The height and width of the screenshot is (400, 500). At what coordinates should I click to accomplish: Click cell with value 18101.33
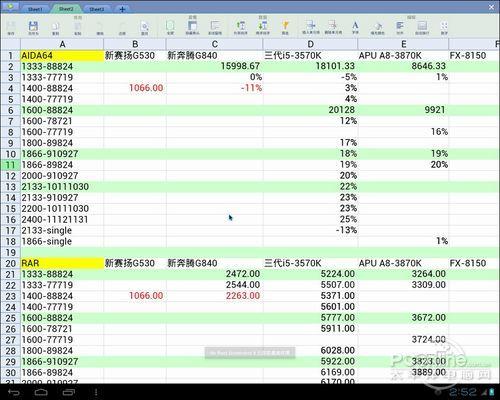tap(310, 66)
